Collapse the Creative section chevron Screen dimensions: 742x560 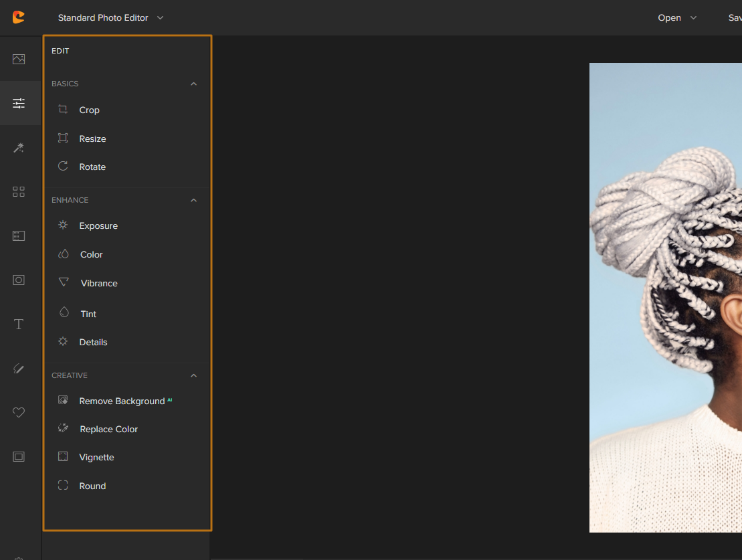193,375
